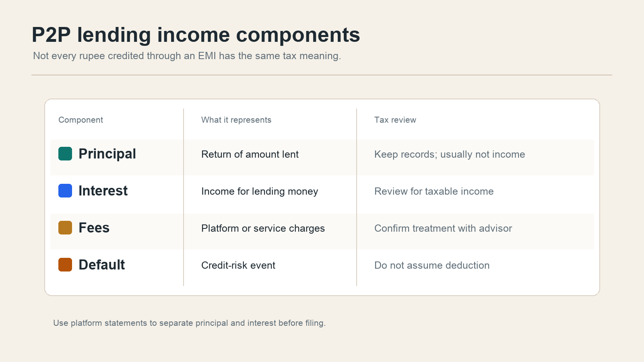Image resolution: width=644 pixels, height=362 pixels.
Task: Click the orange Default color swatch
Action: (65, 265)
